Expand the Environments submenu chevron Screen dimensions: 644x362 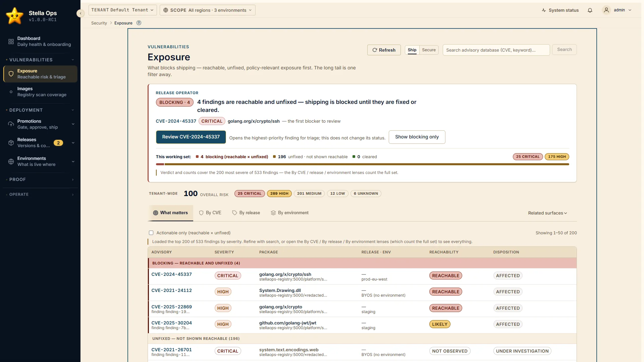[73, 162]
